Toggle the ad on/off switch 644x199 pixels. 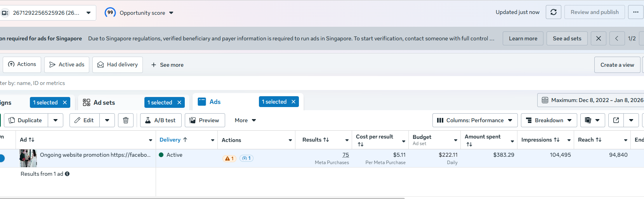tap(2, 158)
